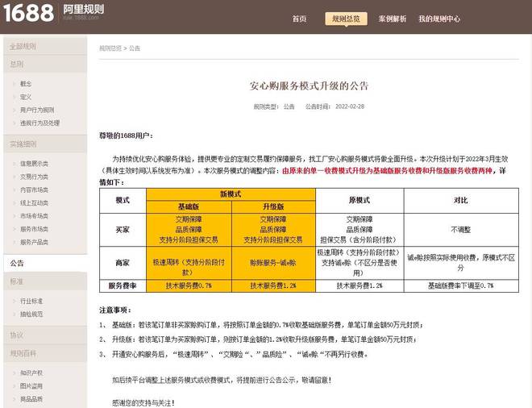The width and height of the screenshot is (532, 408).
Task: Open 抽检规范 in the sidebar
Action: 31,314
